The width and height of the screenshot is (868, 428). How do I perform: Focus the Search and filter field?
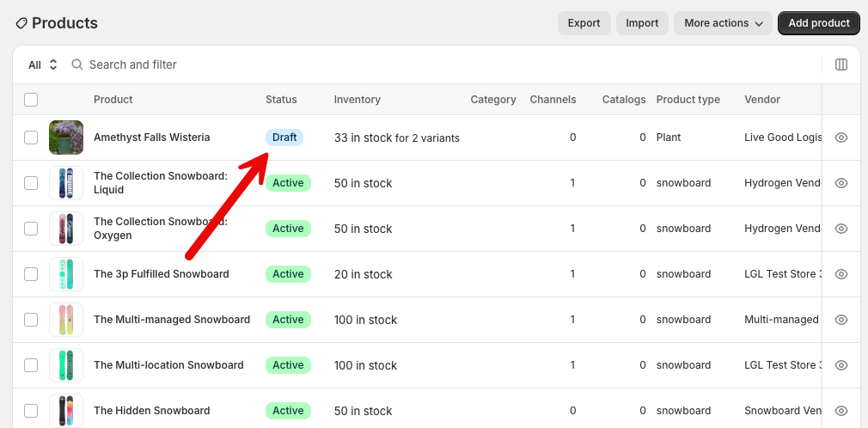[443, 64]
